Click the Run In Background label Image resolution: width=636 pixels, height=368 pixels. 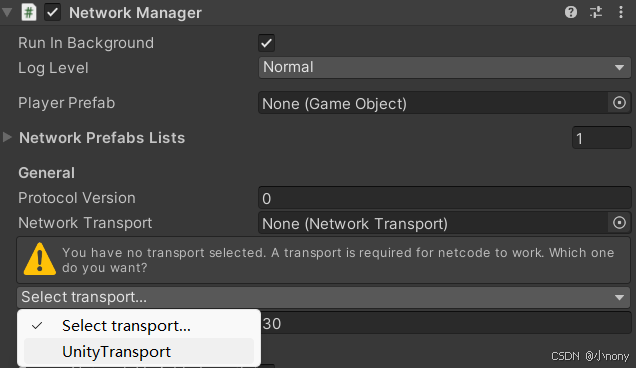86,43
